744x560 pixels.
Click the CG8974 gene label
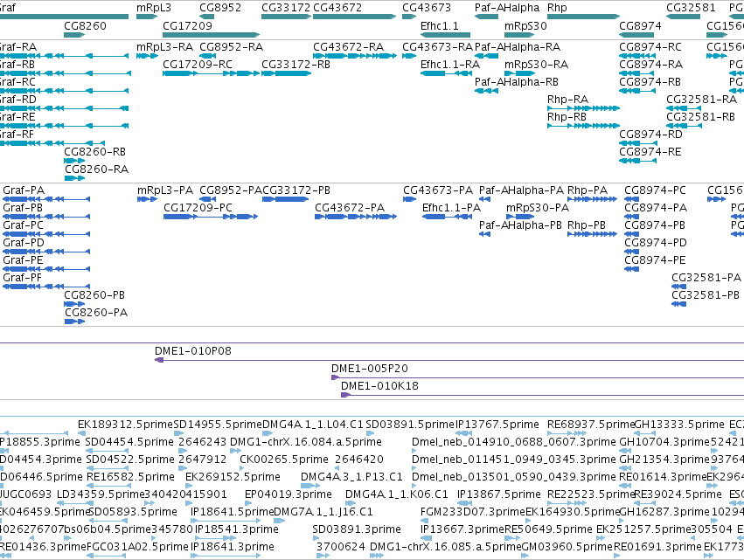[640, 25]
